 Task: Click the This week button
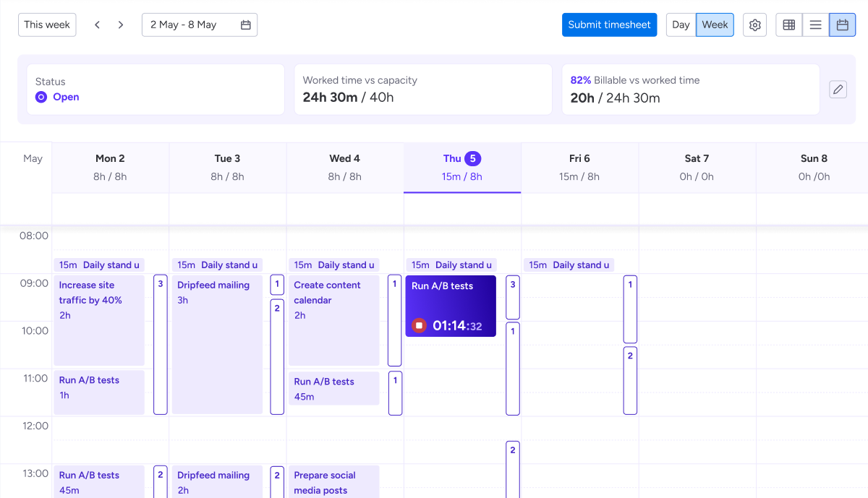click(46, 24)
